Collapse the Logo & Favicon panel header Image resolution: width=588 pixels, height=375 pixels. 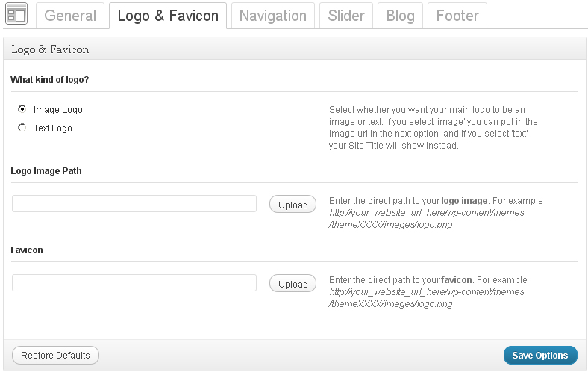pos(294,49)
